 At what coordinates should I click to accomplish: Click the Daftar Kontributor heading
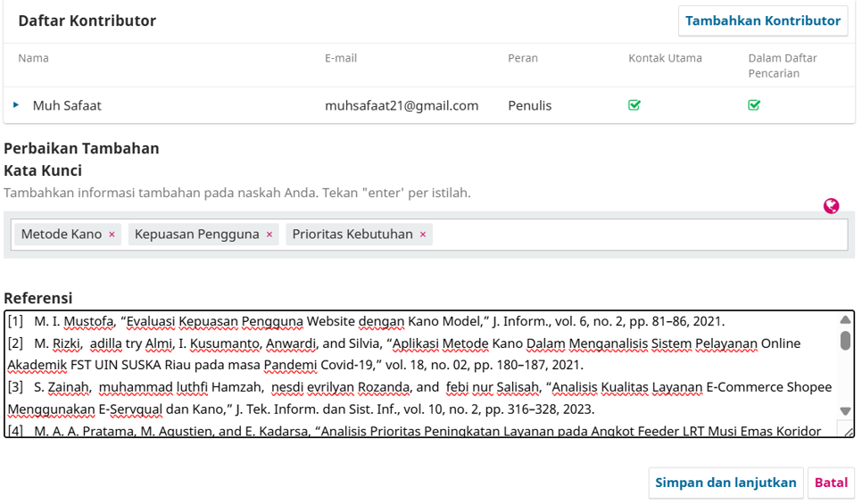(87, 21)
